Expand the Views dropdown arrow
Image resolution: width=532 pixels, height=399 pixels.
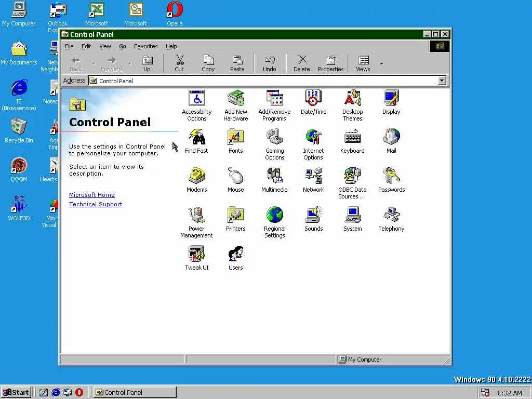(x=381, y=64)
